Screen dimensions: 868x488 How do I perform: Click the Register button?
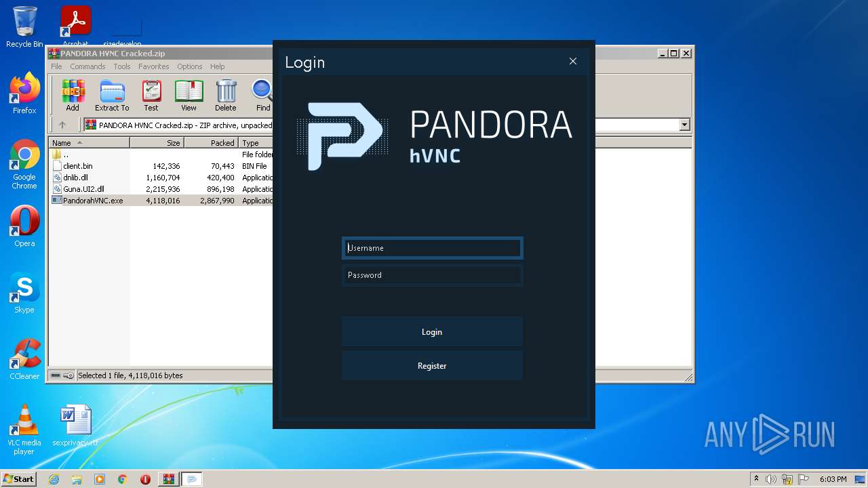pyautogui.click(x=432, y=366)
